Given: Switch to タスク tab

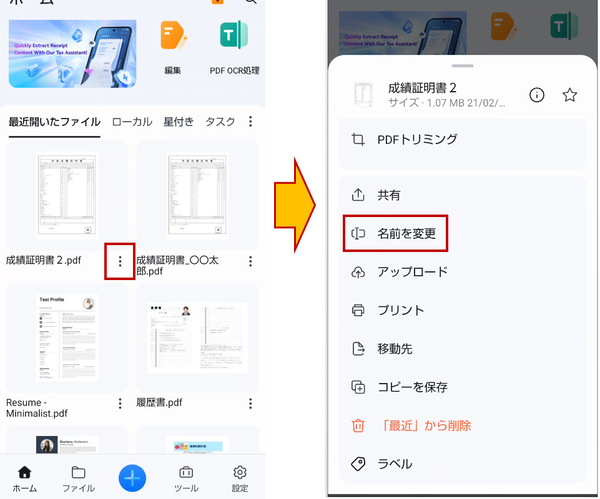Looking at the screenshot, I should pos(220,122).
